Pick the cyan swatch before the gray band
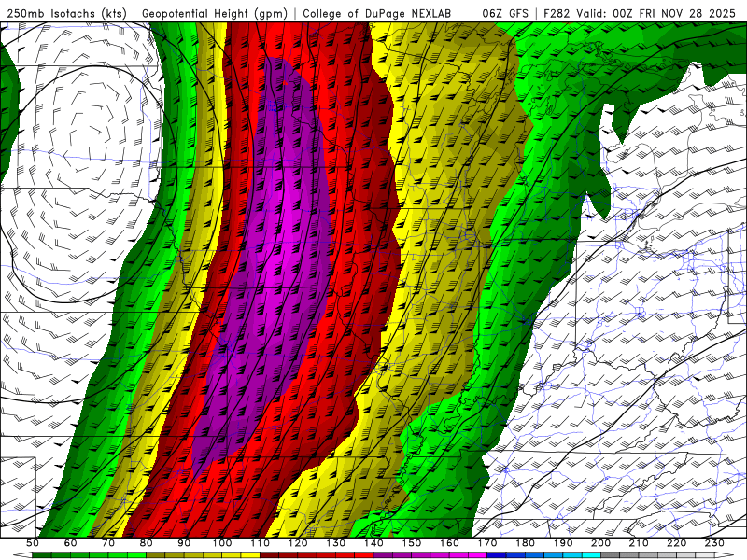The height and width of the screenshot is (560, 747). tap(591, 555)
